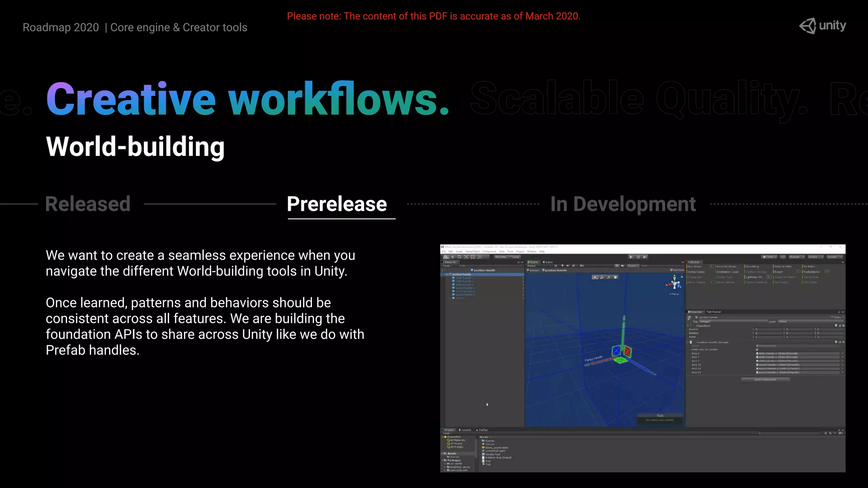Viewport: 868px width, 488px height.
Task: Click the plus icon beside New Shape
Action: point(711,266)
